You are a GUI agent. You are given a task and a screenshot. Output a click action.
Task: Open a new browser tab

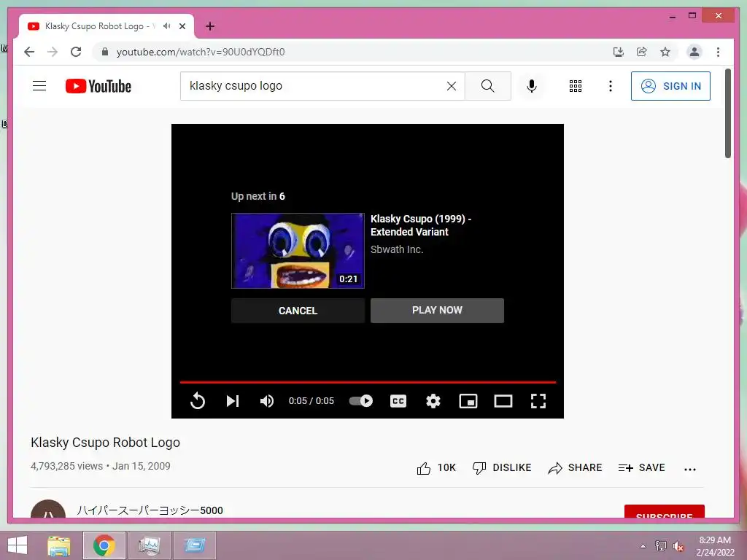[210, 26]
